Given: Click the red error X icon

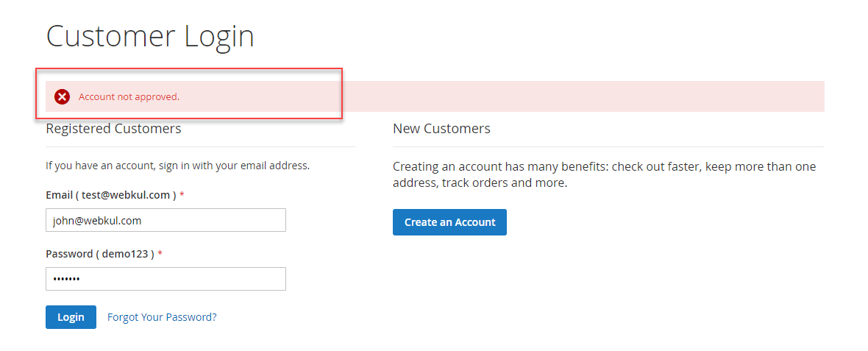Looking at the screenshot, I should point(63,96).
